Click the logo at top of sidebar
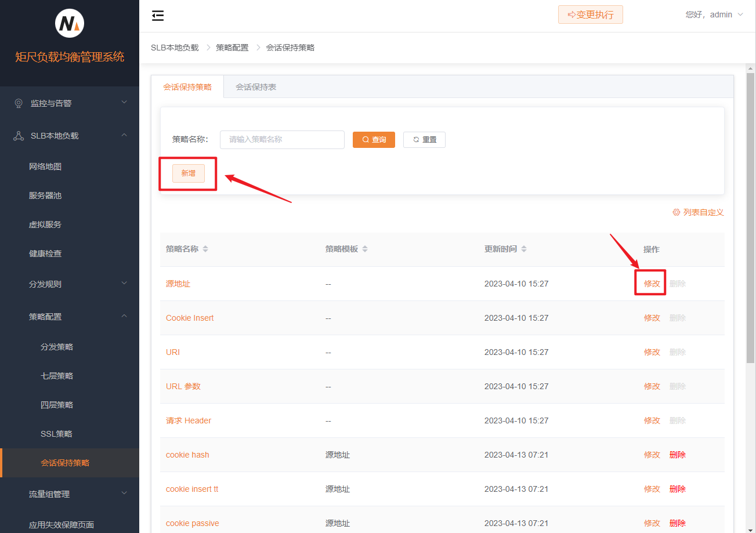 tap(70, 24)
